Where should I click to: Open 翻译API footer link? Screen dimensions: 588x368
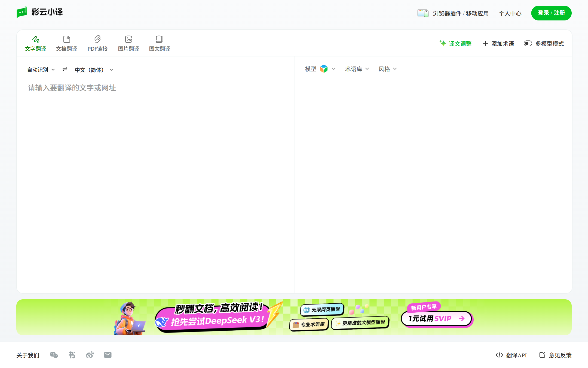click(516, 355)
